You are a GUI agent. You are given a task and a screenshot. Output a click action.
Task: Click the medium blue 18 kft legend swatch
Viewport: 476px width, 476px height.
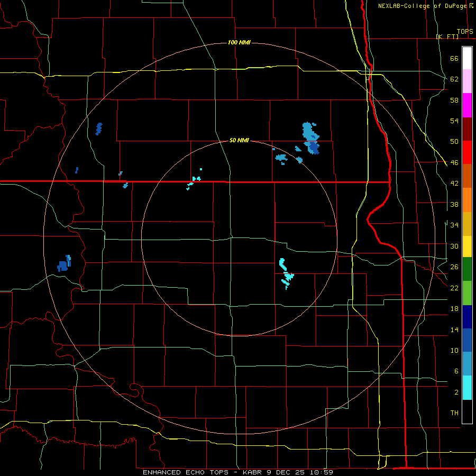point(467,340)
